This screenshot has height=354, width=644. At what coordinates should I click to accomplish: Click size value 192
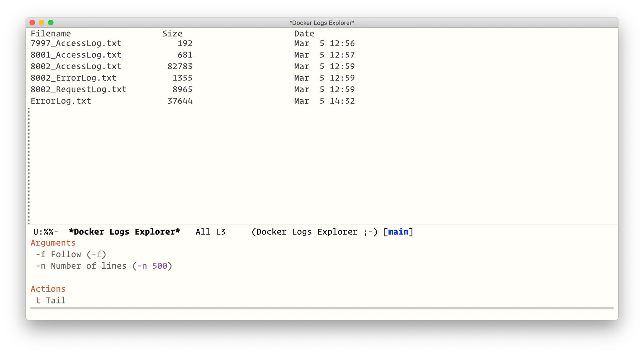185,44
